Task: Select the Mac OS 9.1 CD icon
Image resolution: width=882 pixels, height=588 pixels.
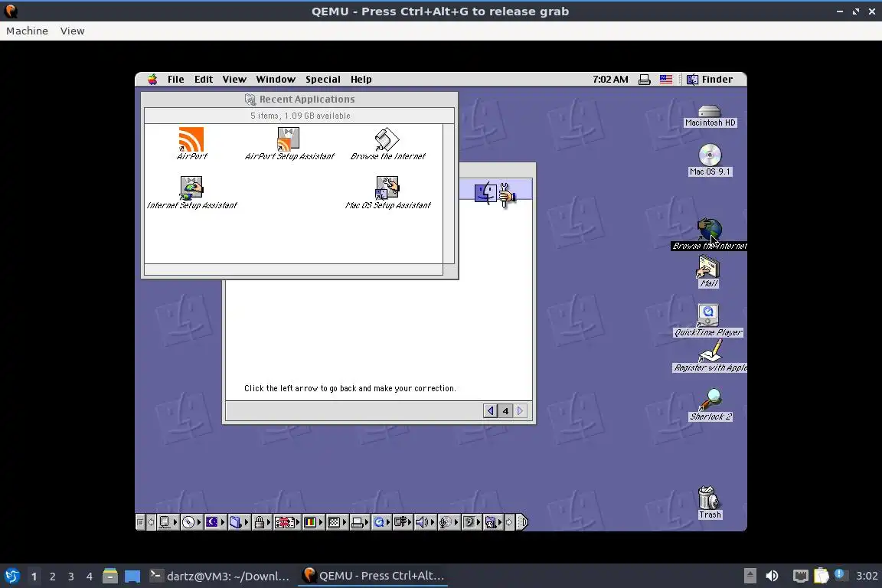Action: (710, 160)
